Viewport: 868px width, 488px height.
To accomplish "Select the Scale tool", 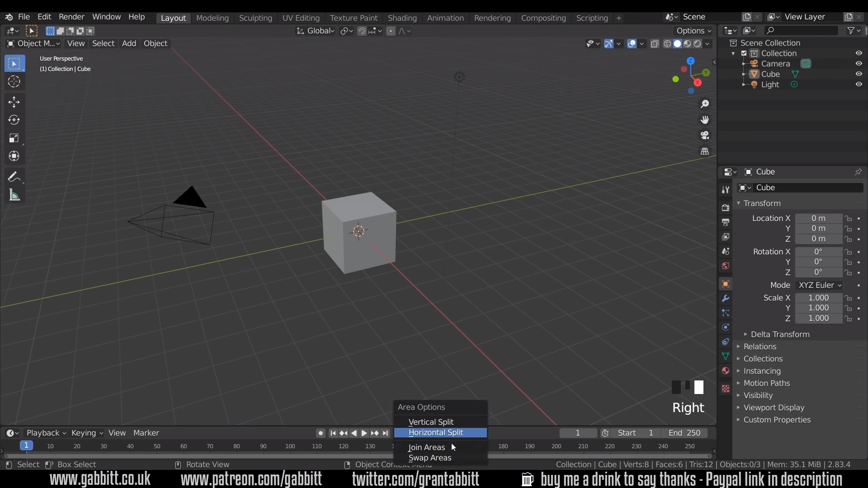I will 14,138.
